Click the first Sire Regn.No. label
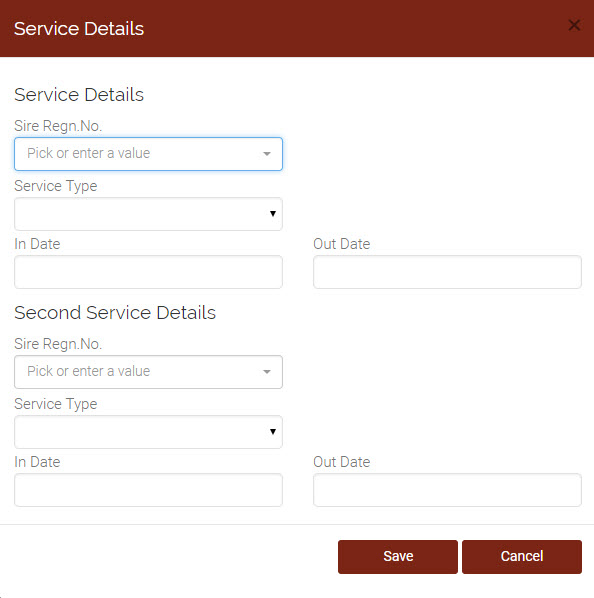594x598 pixels. pos(58,126)
